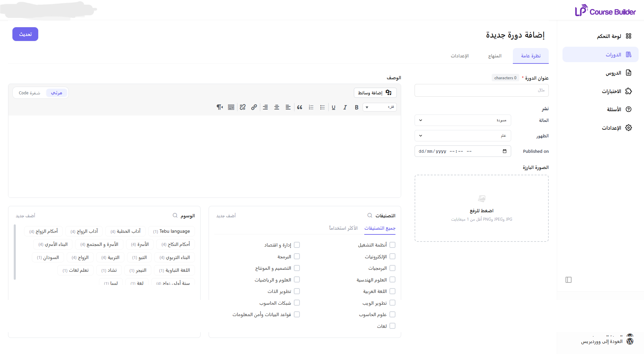Check the البرمجة category
Screen dimensions: 644x354
[x=297, y=256]
